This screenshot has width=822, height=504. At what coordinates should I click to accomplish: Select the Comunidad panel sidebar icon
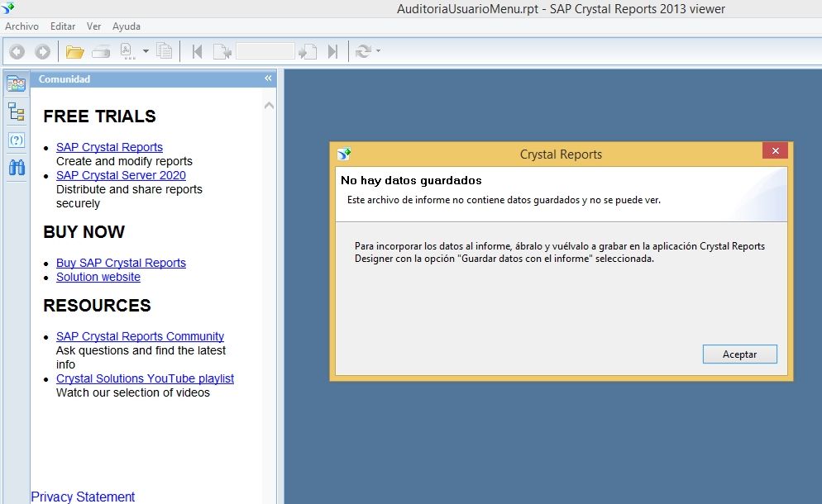(x=17, y=83)
